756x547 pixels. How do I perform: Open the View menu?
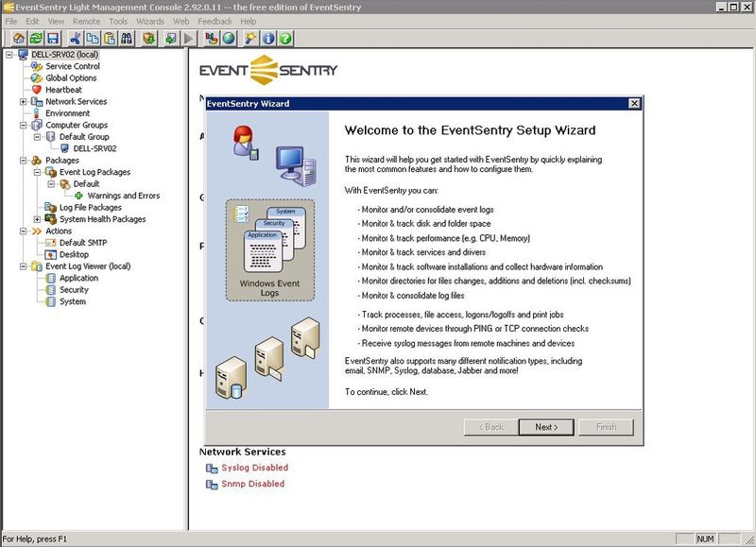coord(56,21)
